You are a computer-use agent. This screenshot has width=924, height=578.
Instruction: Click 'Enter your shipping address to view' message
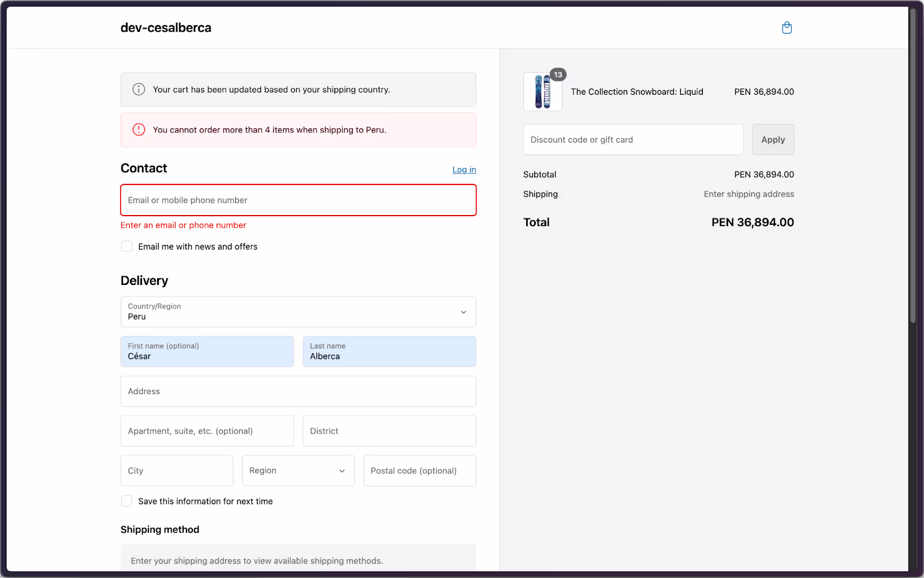pos(256,561)
